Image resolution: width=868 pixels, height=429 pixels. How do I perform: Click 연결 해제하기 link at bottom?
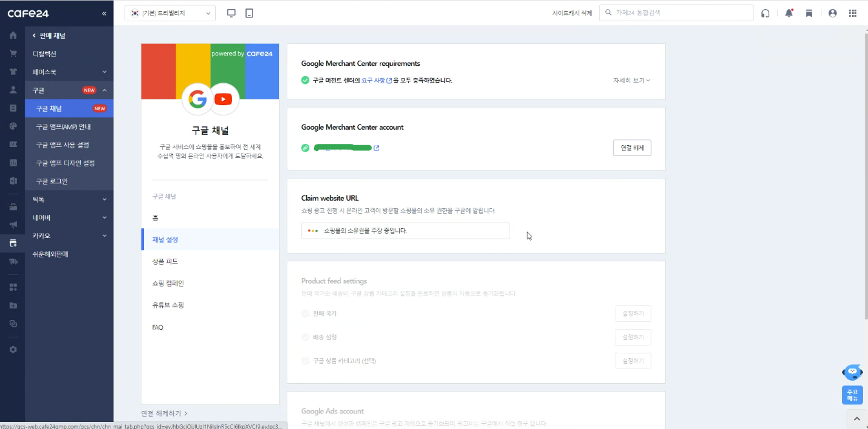[164, 414]
